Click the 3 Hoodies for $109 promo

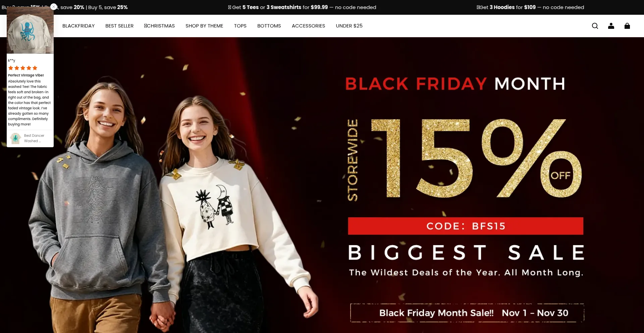click(x=530, y=7)
